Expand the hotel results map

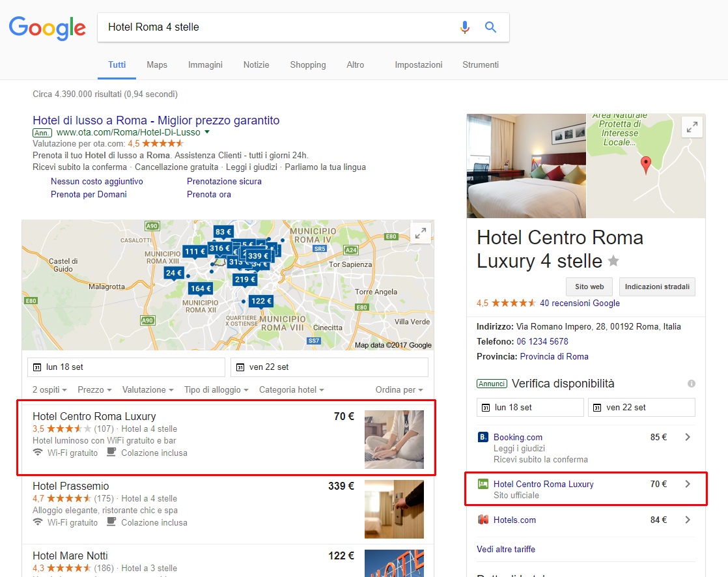click(x=421, y=233)
